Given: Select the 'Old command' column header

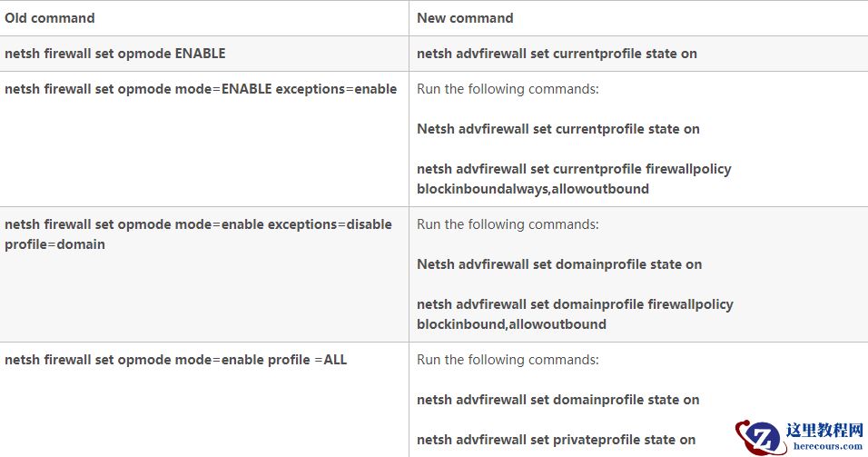Looking at the screenshot, I should click(x=50, y=18).
